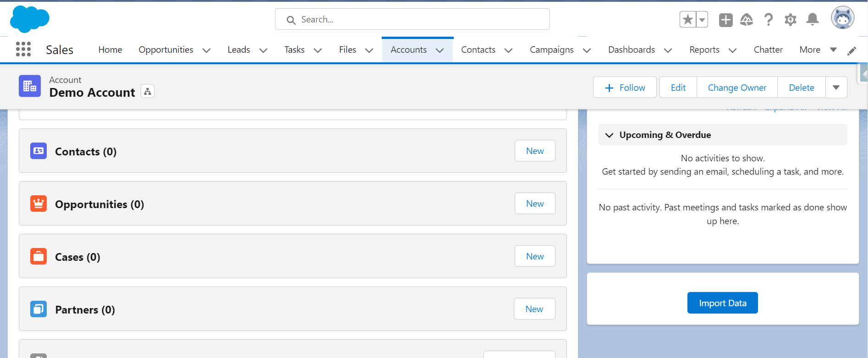
Task: Open more record actions dropdown arrow
Action: point(836,88)
